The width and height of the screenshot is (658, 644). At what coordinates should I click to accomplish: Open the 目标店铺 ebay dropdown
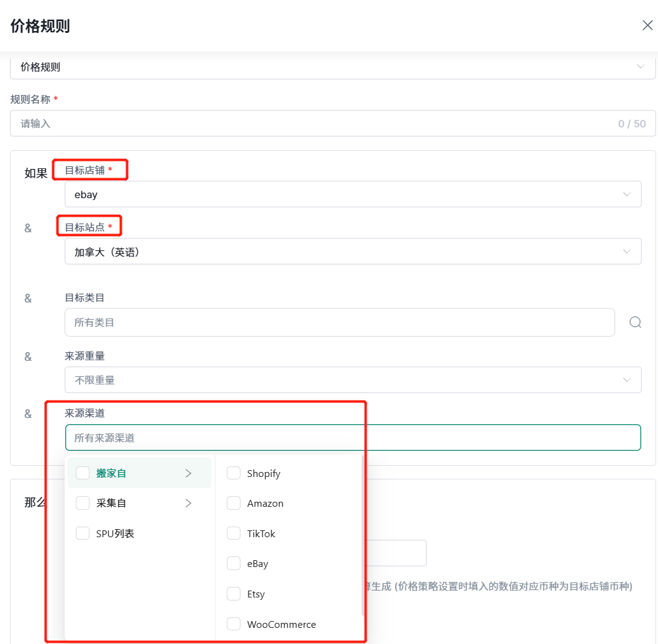pyautogui.click(x=352, y=194)
